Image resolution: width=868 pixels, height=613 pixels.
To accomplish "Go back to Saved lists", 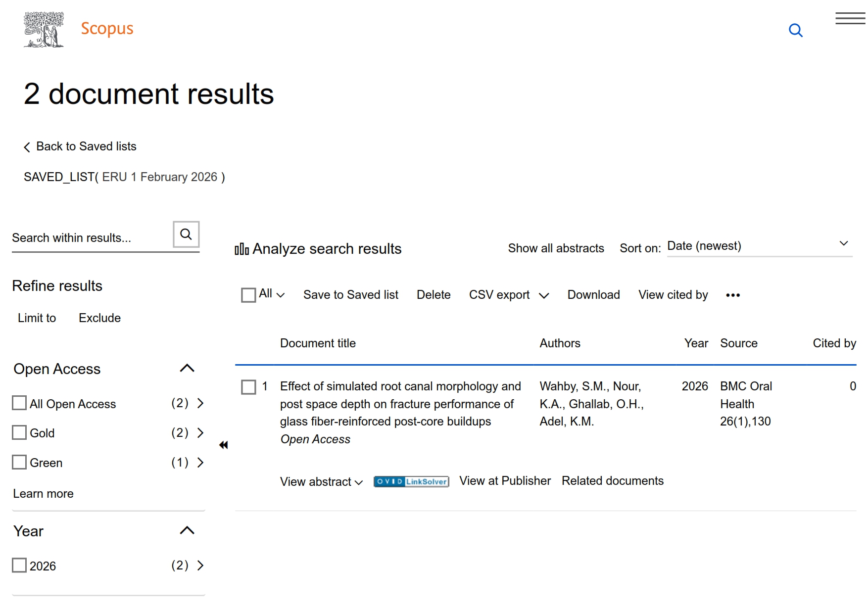I will 80,146.
